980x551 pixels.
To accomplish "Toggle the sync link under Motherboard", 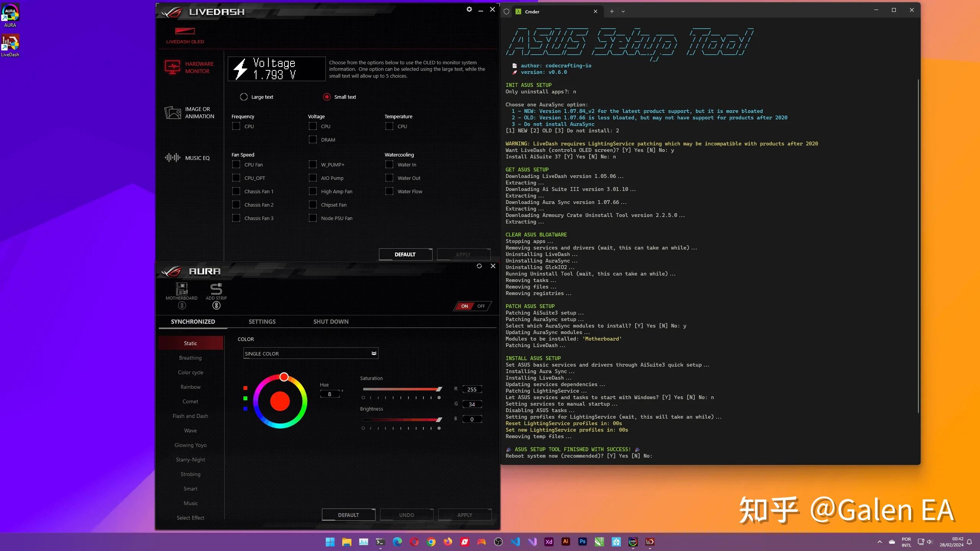I will pos(182,305).
